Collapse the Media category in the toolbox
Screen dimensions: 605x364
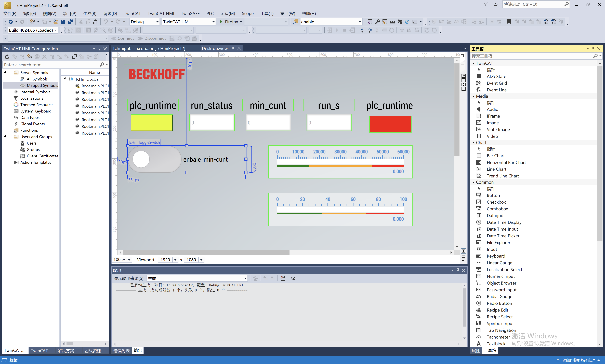[474, 96]
